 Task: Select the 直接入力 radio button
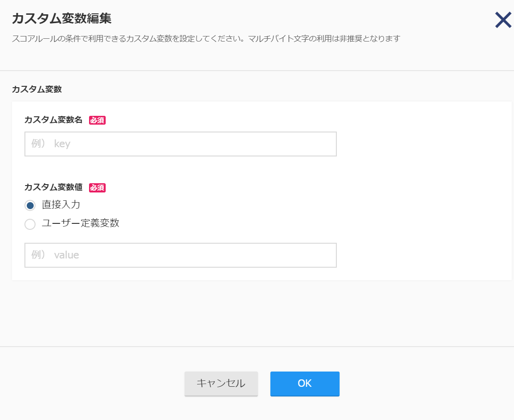point(30,205)
